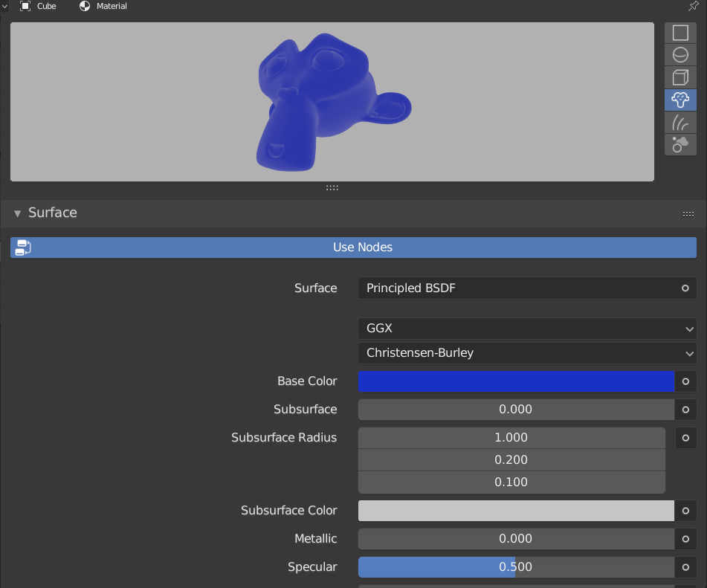
Task: Click the Cube object icon in breadcrumb
Action: [25, 6]
